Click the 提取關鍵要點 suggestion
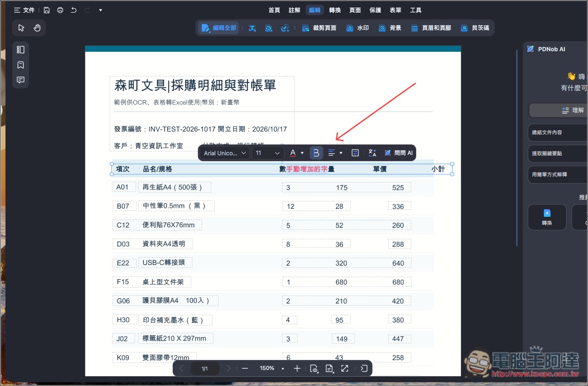 pos(558,154)
